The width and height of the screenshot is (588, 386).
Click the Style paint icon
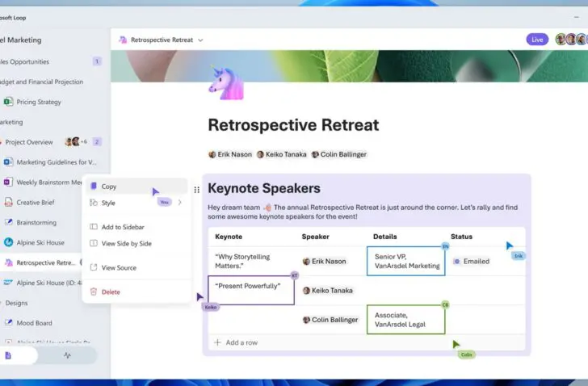click(x=94, y=203)
